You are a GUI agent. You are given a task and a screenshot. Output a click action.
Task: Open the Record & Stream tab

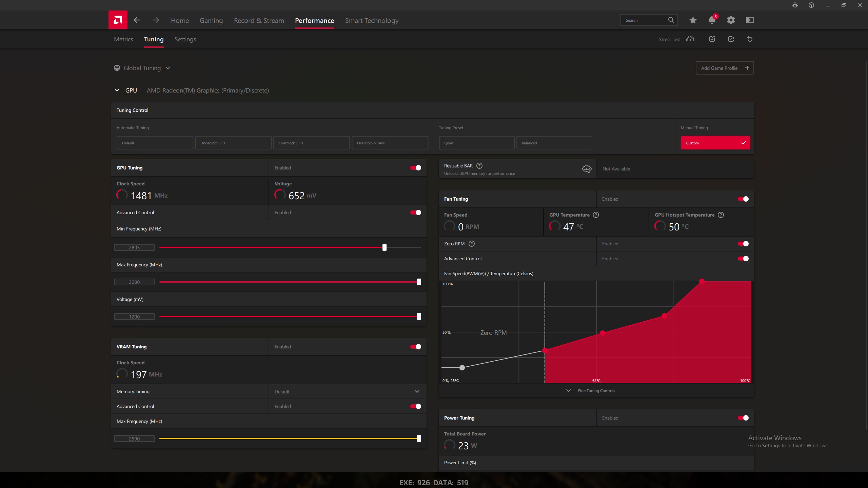pyautogui.click(x=259, y=20)
